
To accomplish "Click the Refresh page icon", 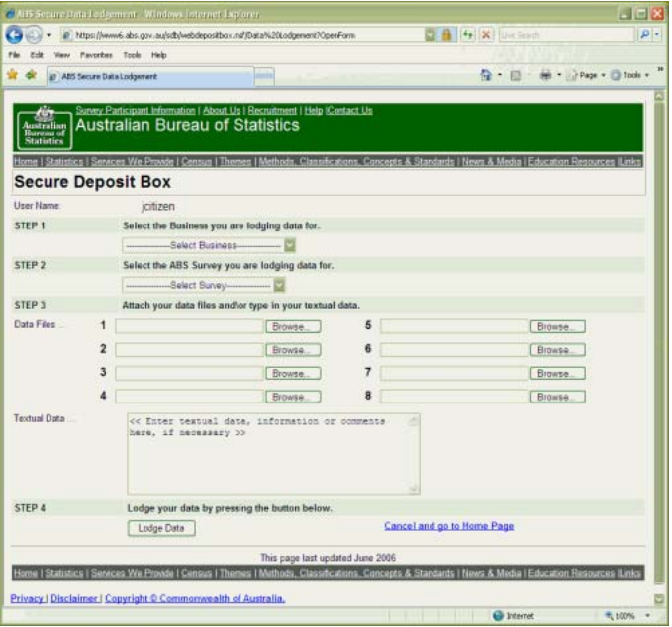I will tap(468, 35).
